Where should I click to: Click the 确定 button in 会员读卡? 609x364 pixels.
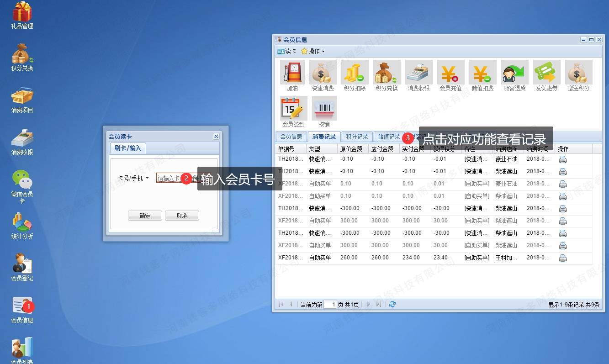[x=145, y=216]
